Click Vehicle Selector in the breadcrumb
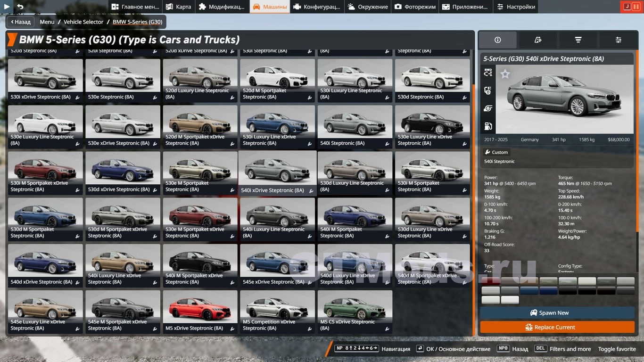The image size is (644, 362). (x=83, y=22)
